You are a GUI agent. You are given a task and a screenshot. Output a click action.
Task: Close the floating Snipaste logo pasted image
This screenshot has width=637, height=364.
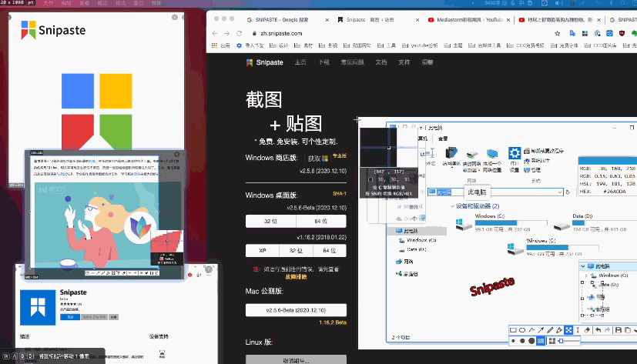tap(175, 17)
